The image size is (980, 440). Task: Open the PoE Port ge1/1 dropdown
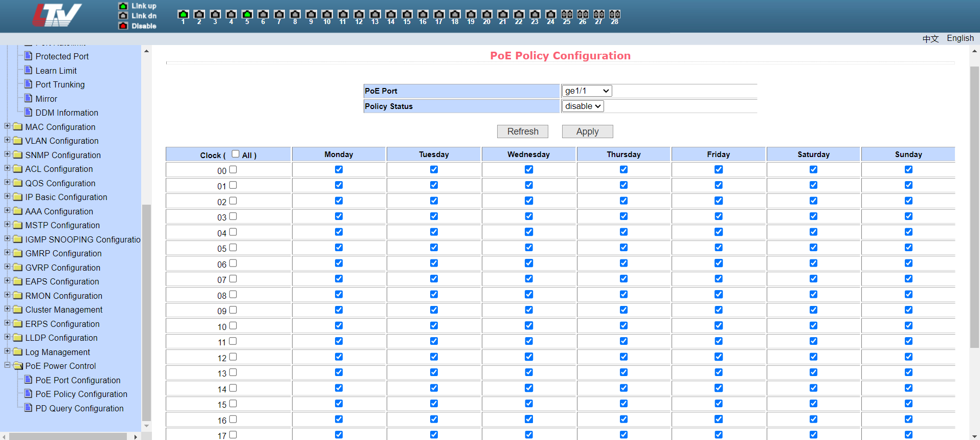click(587, 91)
